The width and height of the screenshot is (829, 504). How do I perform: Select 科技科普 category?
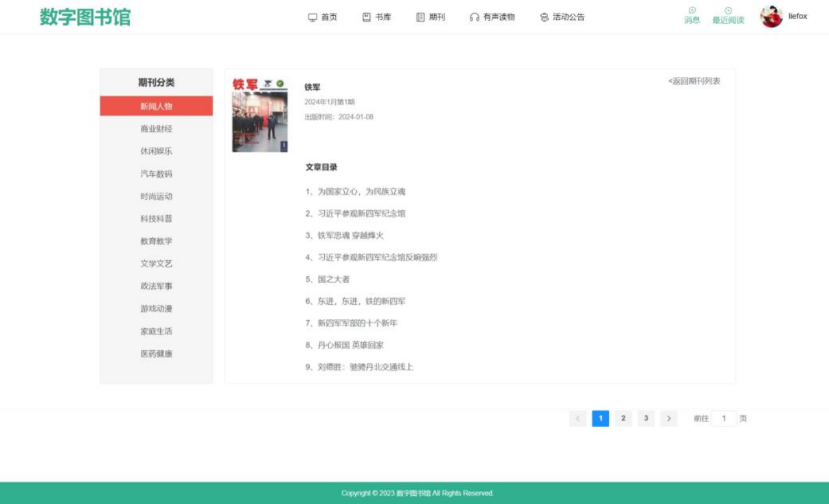[156, 219]
